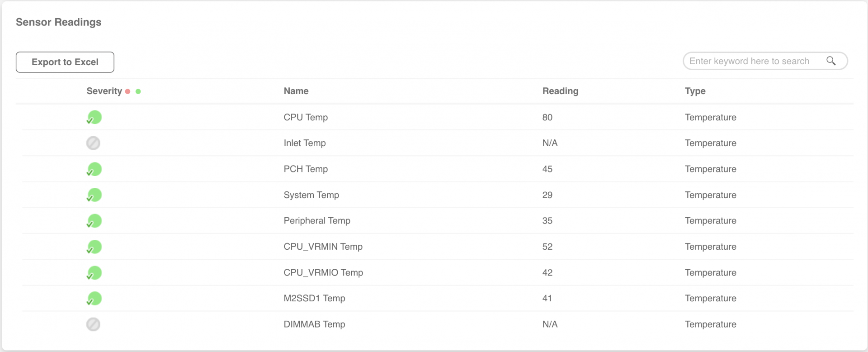Screen dimensions: 868x352
Task: Click the gray N/A icon for DIMMAB Temp
Action: (93, 324)
